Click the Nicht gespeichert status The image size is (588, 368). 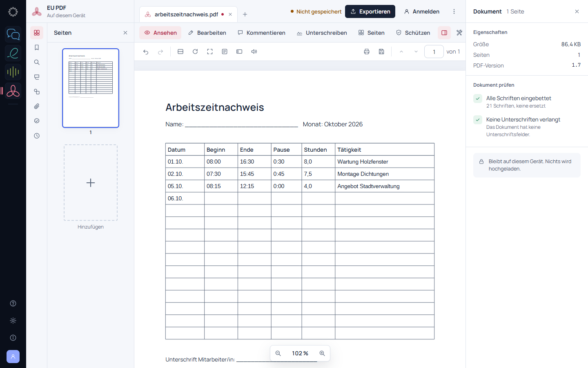(316, 11)
